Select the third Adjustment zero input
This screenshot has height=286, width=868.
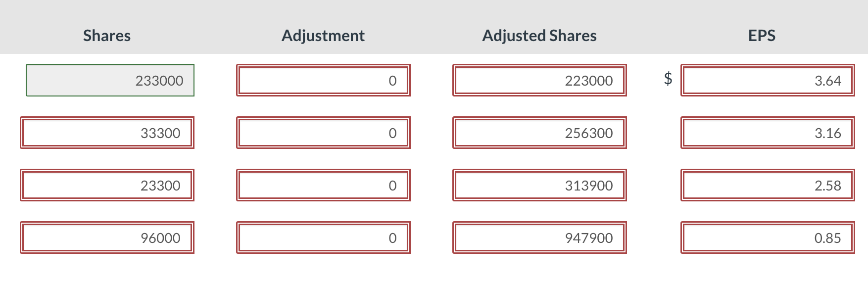tap(323, 185)
